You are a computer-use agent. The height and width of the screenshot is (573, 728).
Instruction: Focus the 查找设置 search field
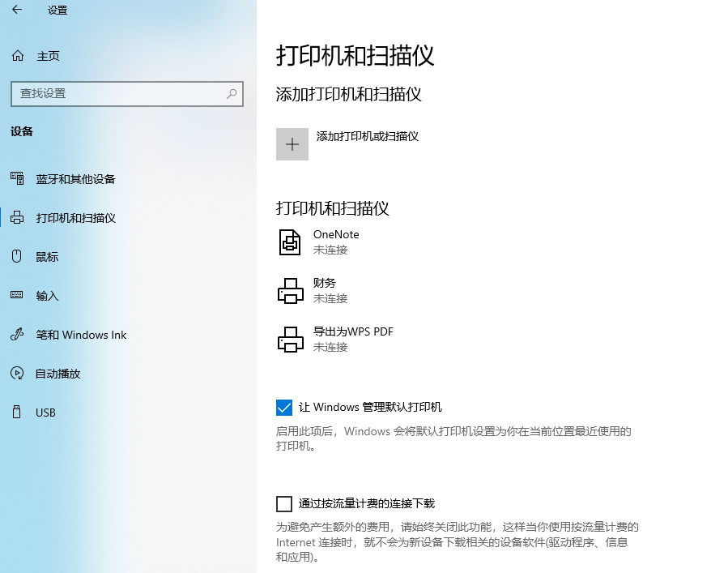(127, 94)
